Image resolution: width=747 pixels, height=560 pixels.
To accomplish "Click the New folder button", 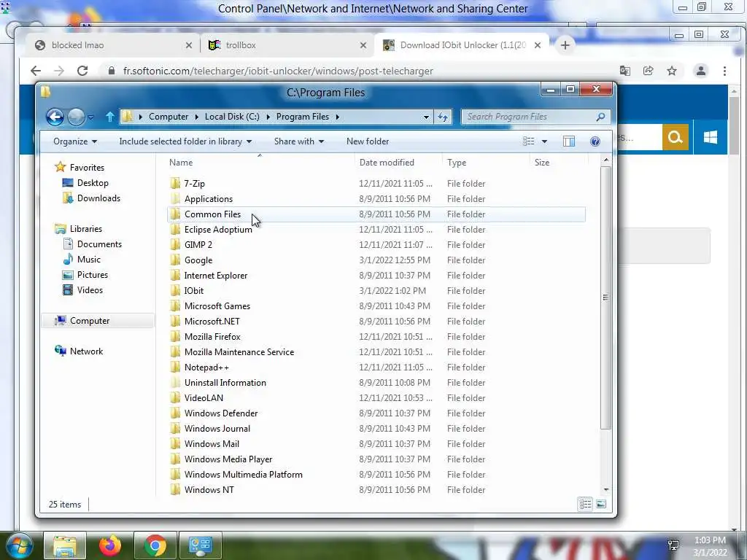I will click(x=368, y=141).
